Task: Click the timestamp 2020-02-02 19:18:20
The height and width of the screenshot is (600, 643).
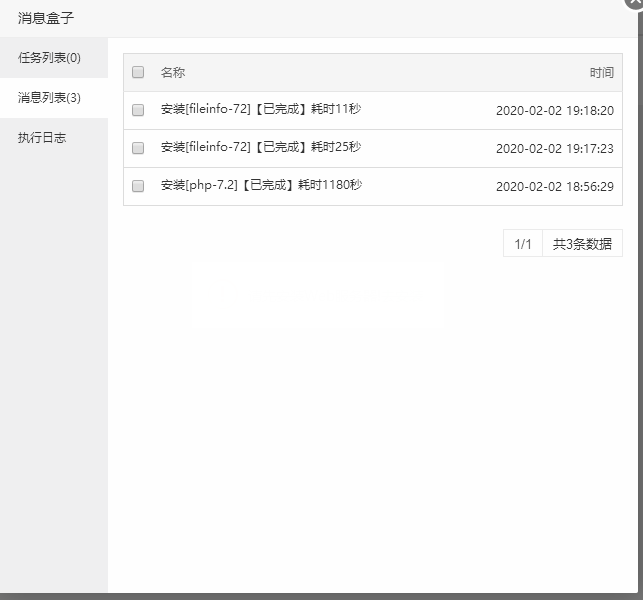Action: 555,111
